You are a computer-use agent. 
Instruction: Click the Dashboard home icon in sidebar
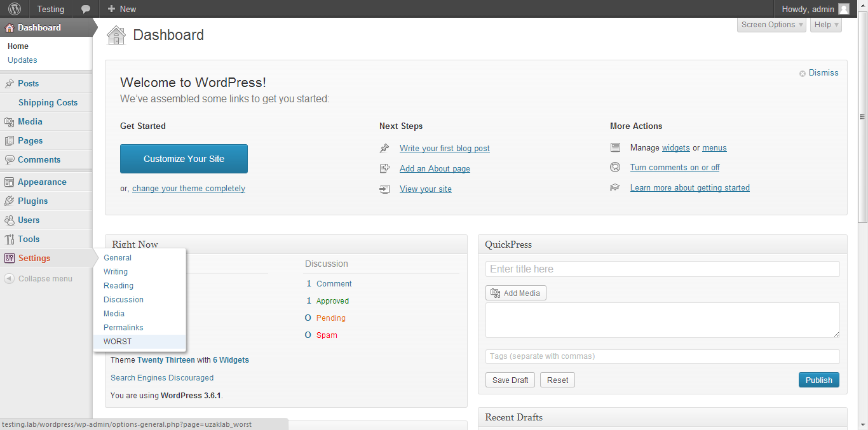click(9, 27)
